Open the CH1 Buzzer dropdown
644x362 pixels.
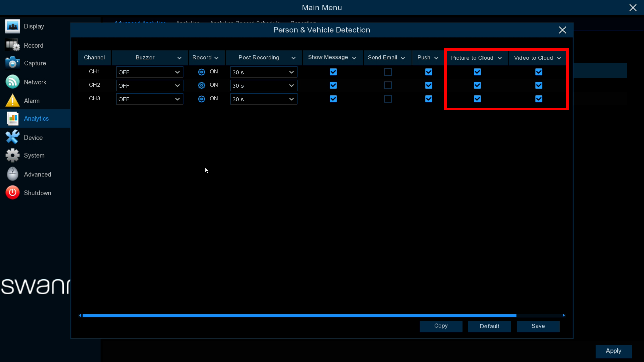click(x=150, y=72)
